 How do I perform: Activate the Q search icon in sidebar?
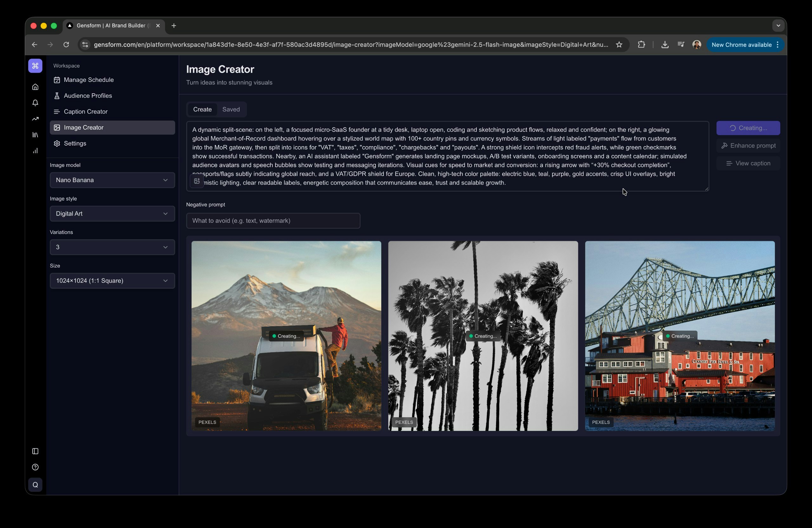tap(35, 484)
